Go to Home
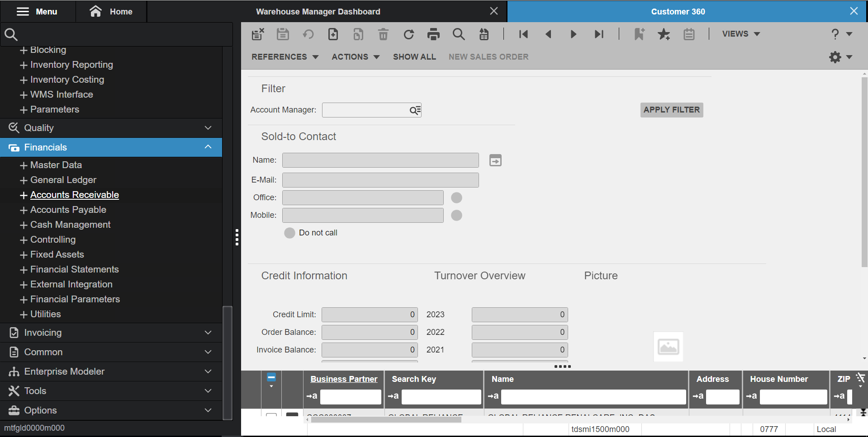Screen dimensions: 868x437 [111, 11]
